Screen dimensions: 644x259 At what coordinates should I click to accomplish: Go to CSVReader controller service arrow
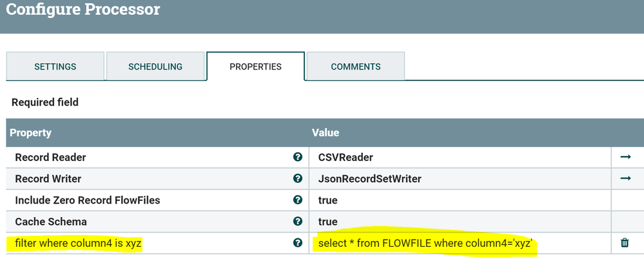tap(625, 157)
